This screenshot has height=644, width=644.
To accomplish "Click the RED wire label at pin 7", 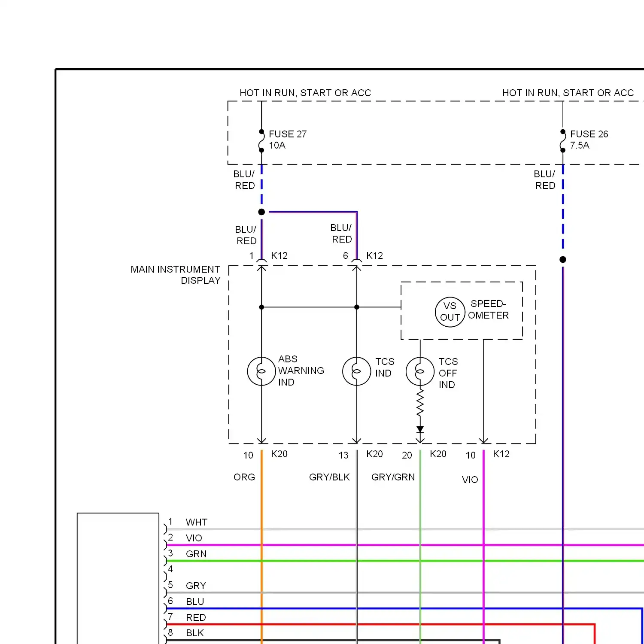I will [196, 617].
